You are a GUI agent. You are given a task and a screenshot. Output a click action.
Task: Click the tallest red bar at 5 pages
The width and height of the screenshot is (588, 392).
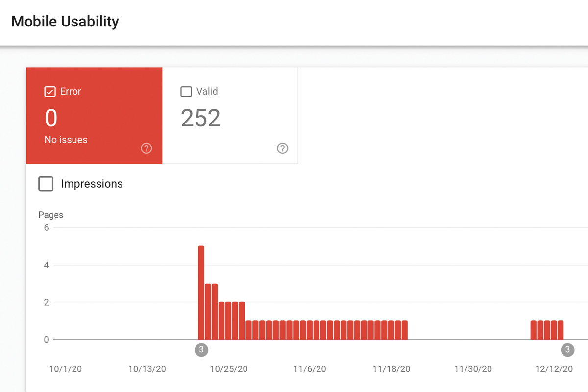tap(201, 293)
